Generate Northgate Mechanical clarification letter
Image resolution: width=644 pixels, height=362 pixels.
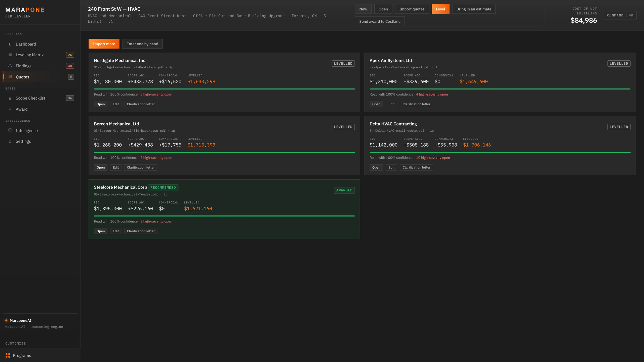tap(141, 104)
